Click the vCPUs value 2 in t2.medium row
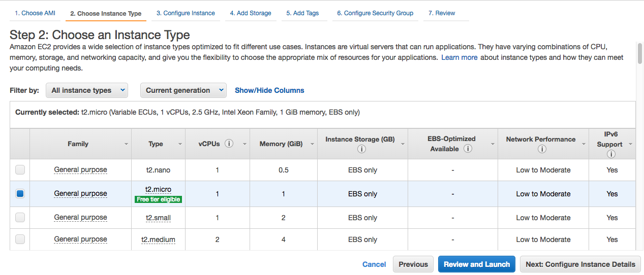 point(218,239)
